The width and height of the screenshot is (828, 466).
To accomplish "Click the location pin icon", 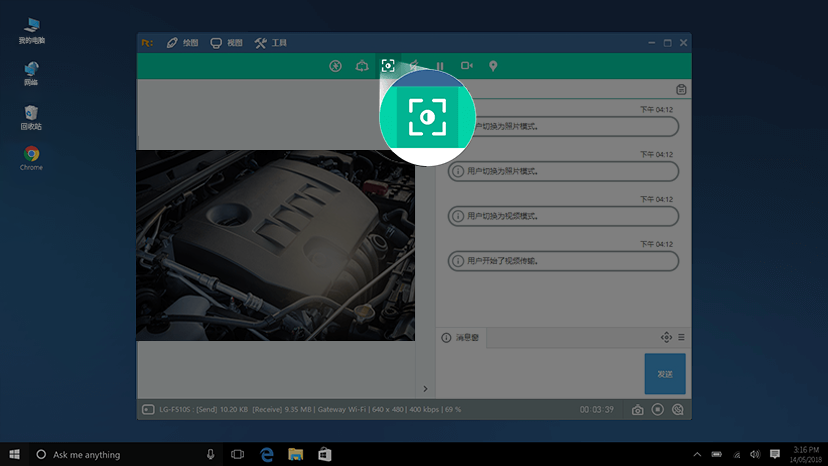I will coord(493,66).
